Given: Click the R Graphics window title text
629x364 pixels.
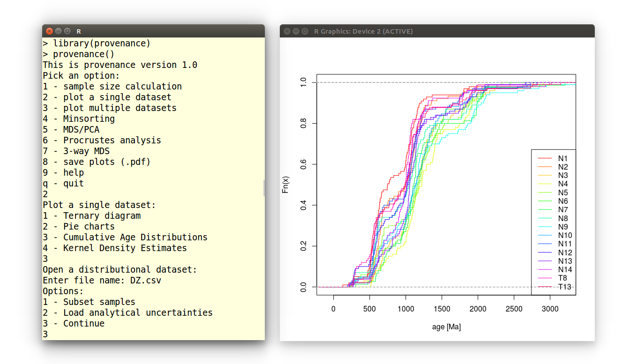Looking at the screenshot, I should click(x=363, y=31).
